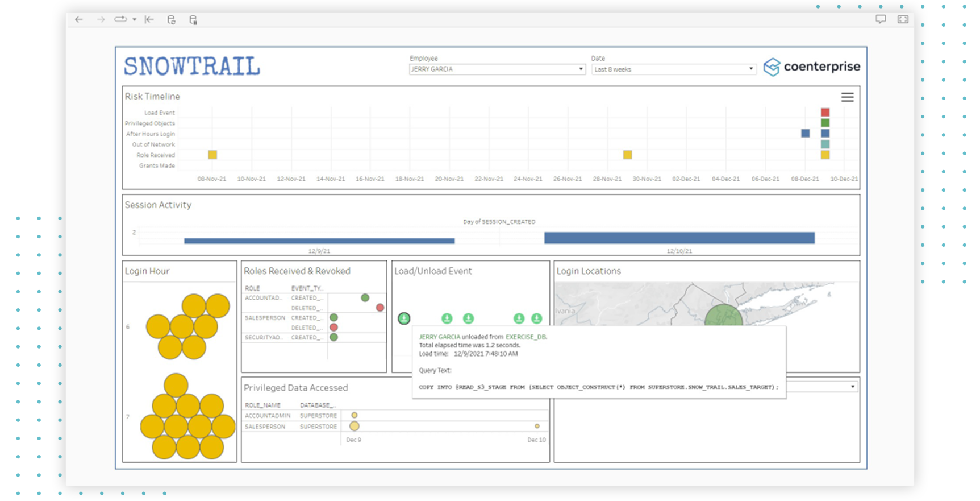Screen dimensions: 980x501
Task: Click the refresh data source icon
Action: [x=171, y=19]
